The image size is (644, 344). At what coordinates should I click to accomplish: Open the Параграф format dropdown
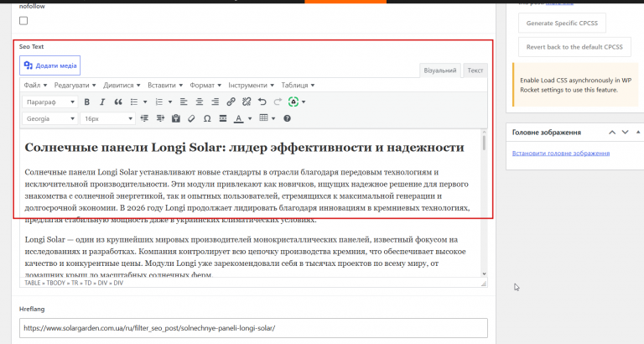click(x=50, y=102)
